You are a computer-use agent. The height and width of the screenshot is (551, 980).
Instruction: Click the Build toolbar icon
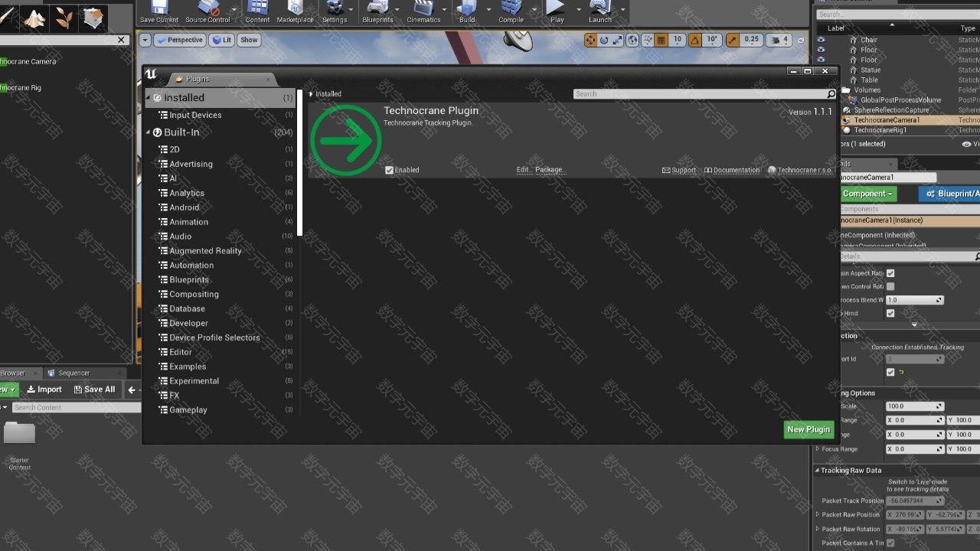(x=467, y=11)
